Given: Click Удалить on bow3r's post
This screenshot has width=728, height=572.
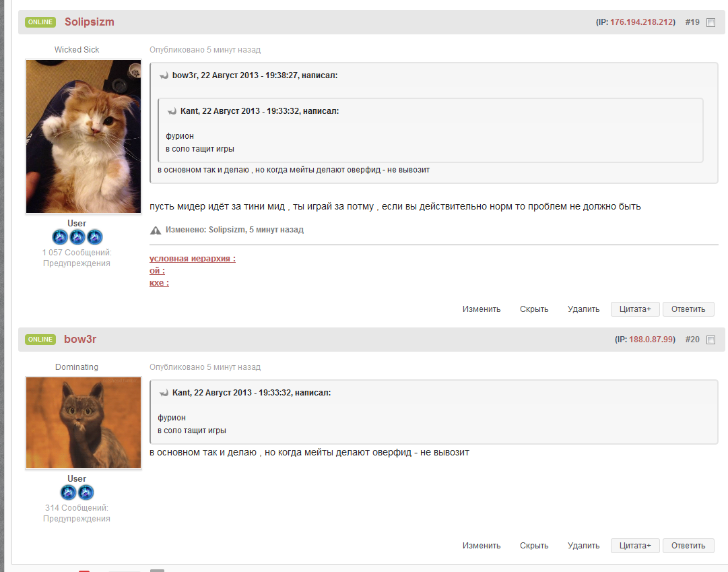Looking at the screenshot, I should [583, 546].
